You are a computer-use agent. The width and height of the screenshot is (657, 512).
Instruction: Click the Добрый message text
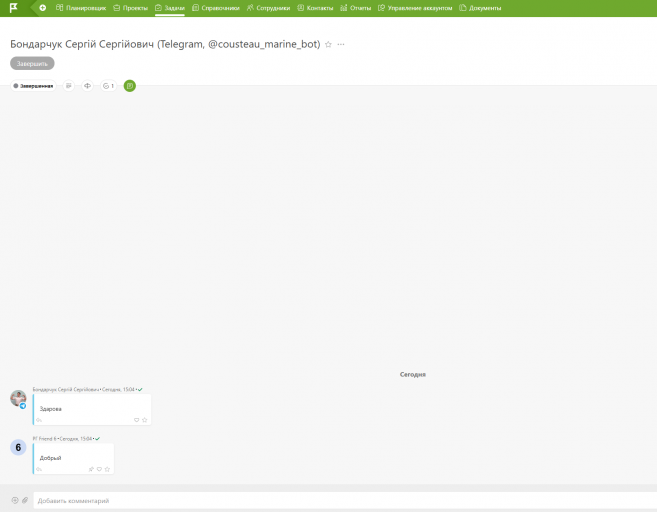pyautogui.click(x=51, y=458)
